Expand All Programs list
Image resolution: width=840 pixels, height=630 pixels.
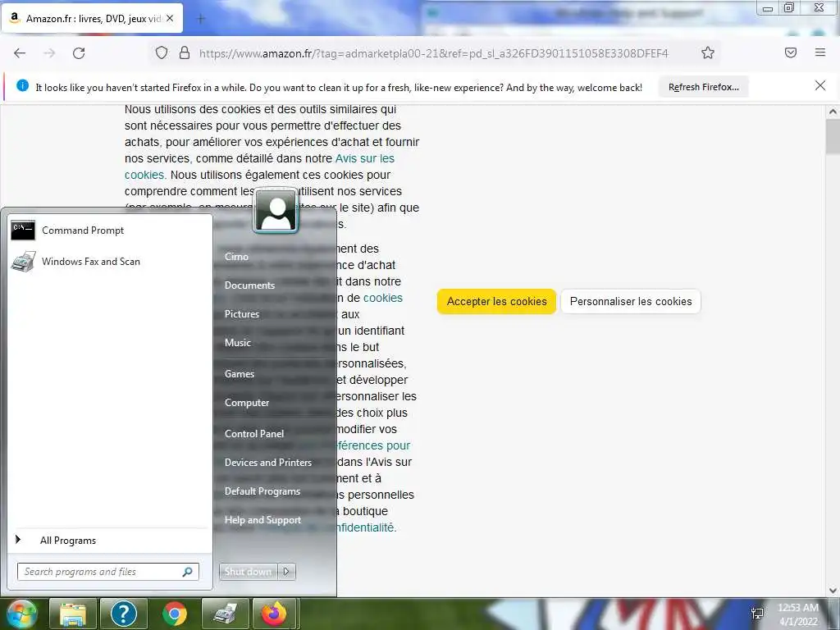(110, 540)
